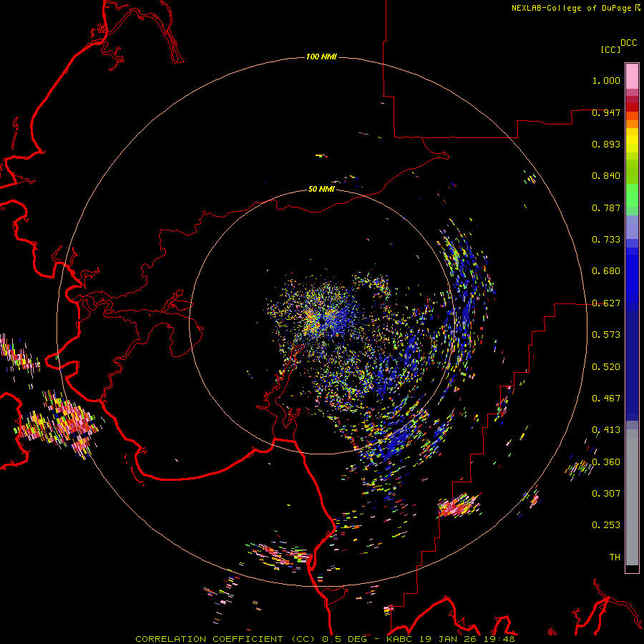
Task: Pick the light pink band on color scale
Action: coord(632,76)
